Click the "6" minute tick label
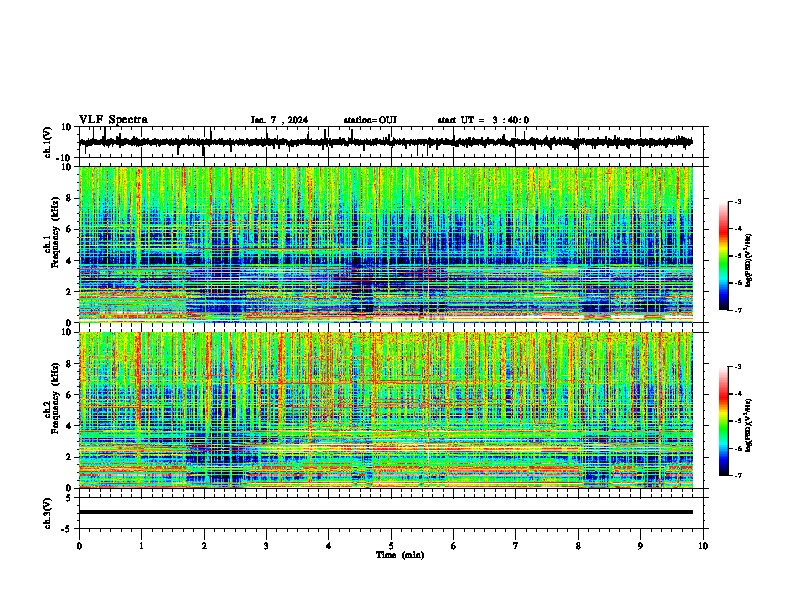Viewport: 792px width, 612px height. tap(454, 546)
